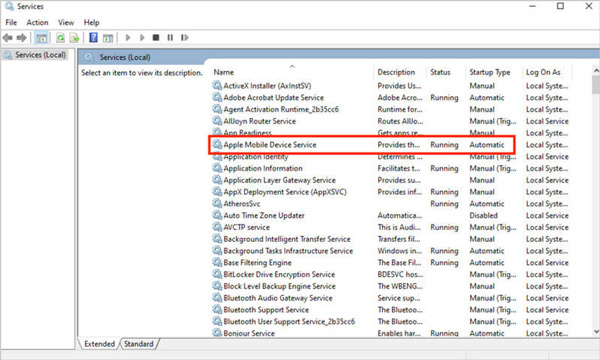600x360 pixels.
Task: Click the vertical scrollbar thumb of the services list
Action: click(596, 84)
